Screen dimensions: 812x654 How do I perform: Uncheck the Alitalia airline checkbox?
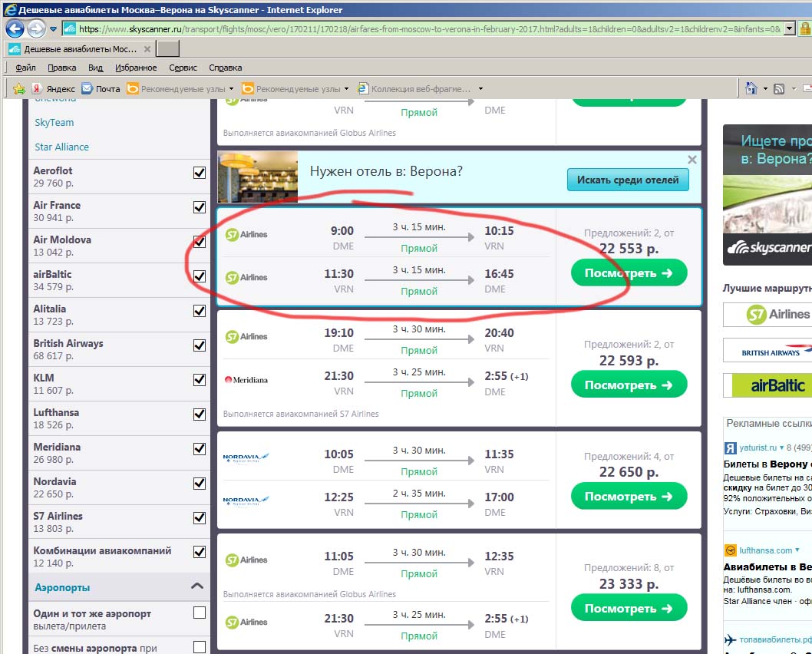coord(200,311)
